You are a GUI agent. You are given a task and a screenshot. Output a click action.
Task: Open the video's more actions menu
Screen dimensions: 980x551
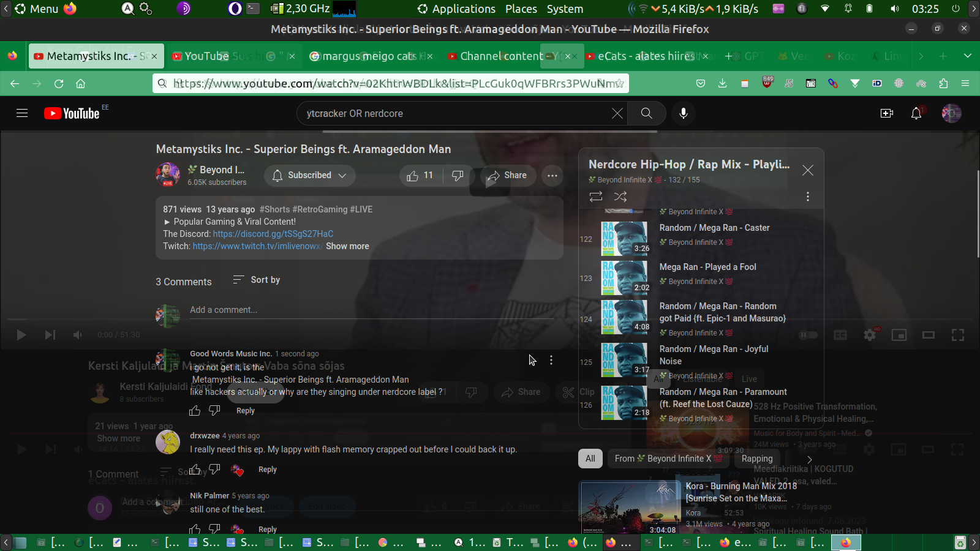click(552, 176)
